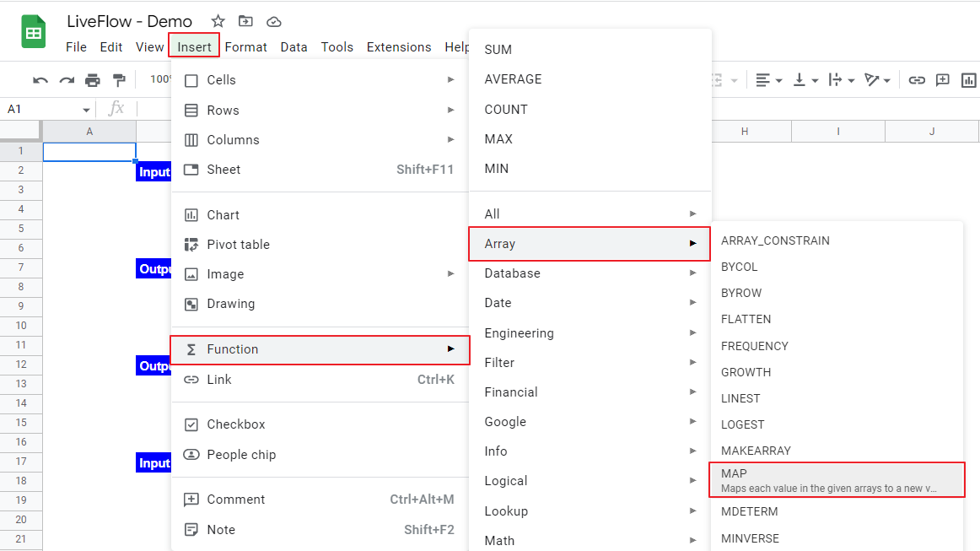Click the green Sheets home icon
This screenshot has height=551, width=980.
(32, 30)
